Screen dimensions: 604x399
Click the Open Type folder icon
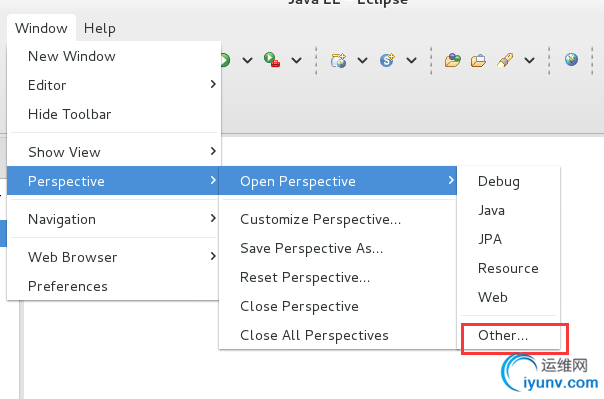(453, 60)
